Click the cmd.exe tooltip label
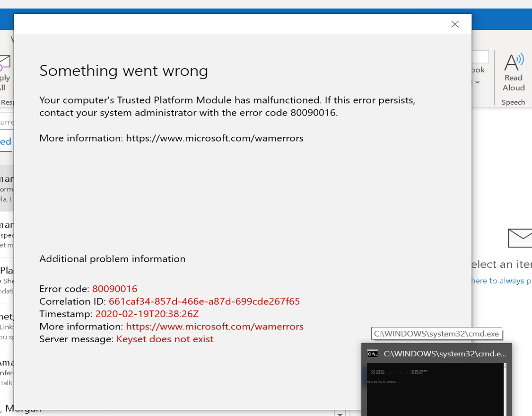 tap(436, 333)
